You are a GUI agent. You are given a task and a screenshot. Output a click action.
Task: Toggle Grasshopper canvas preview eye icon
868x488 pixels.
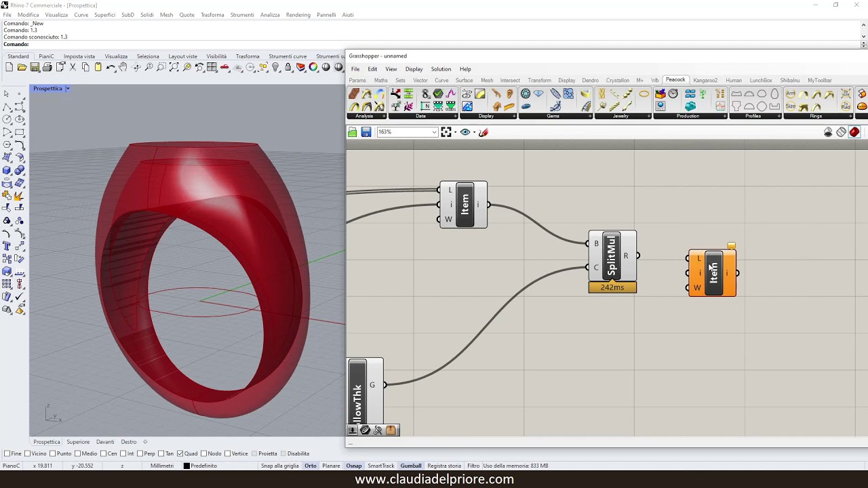click(465, 132)
